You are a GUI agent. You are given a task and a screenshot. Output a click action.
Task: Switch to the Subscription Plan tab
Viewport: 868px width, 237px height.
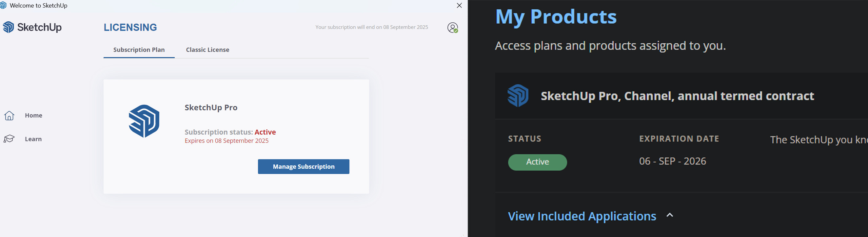[139, 50]
